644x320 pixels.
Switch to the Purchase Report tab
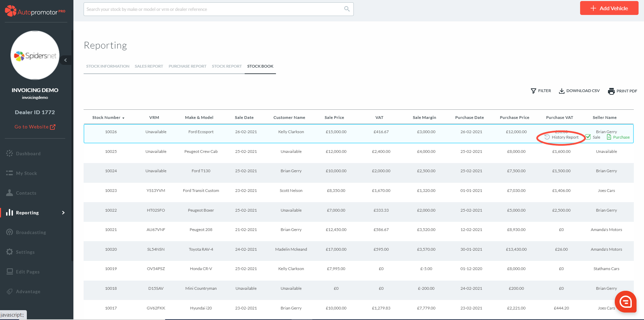pyautogui.click(x=187, y=66)
